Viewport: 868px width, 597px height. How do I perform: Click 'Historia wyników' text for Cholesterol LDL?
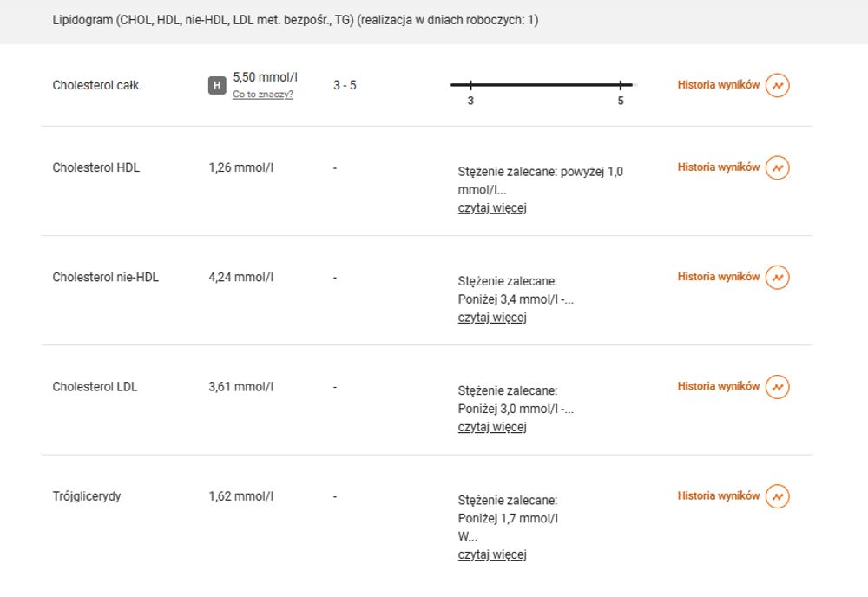(x=719, y=386)
